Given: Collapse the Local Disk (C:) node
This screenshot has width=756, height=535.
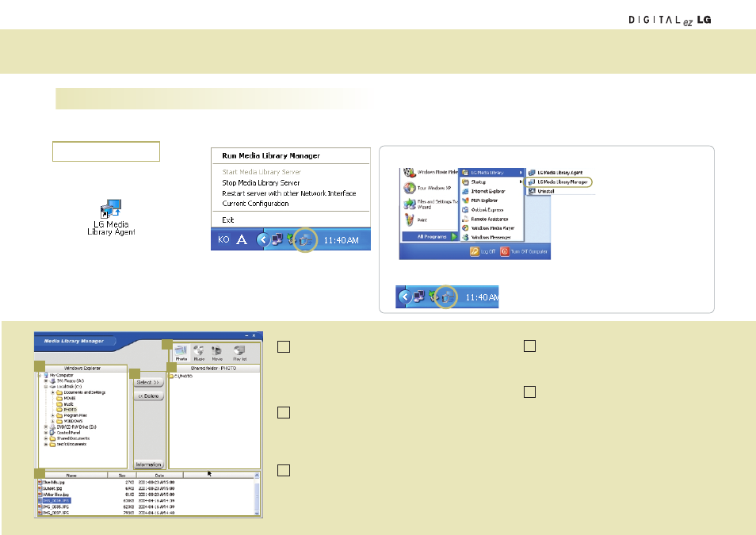Looking at the screenshot, I should 46,387.
